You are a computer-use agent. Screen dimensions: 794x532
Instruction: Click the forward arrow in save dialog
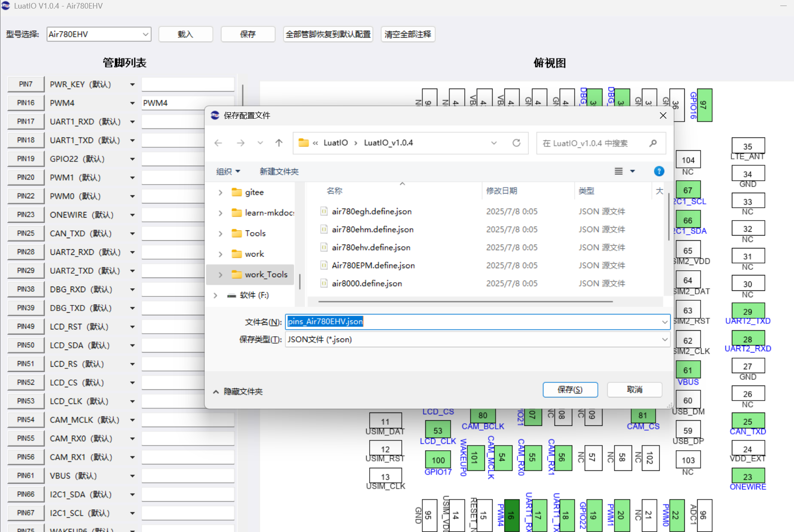point(241,143)
